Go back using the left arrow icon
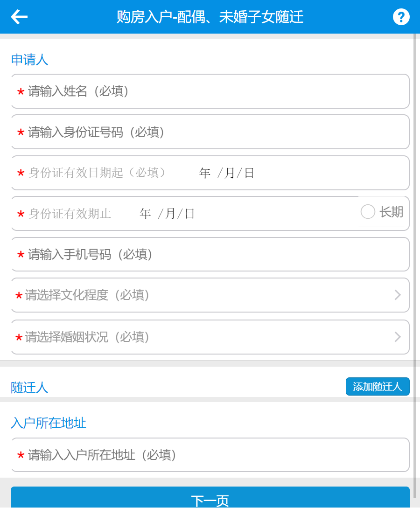This screenshot has width=420, height=508. 19,17
